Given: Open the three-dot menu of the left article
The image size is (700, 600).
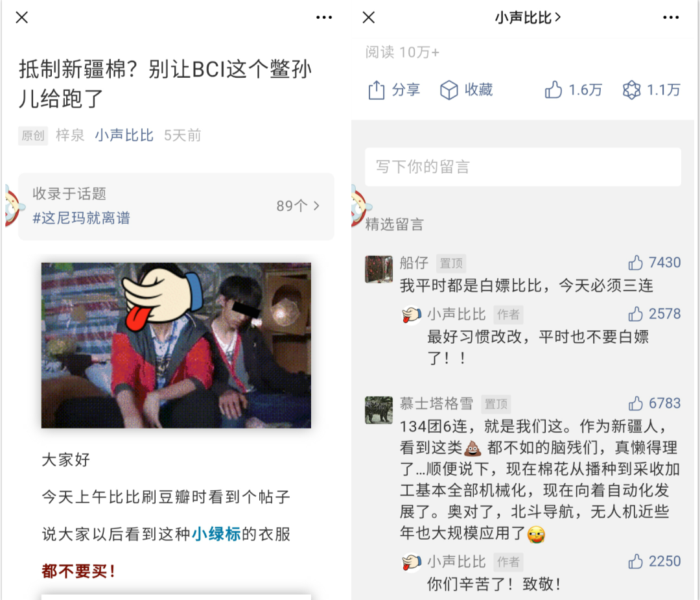Looking at the screenshot, I should click(x=323, y=18).
